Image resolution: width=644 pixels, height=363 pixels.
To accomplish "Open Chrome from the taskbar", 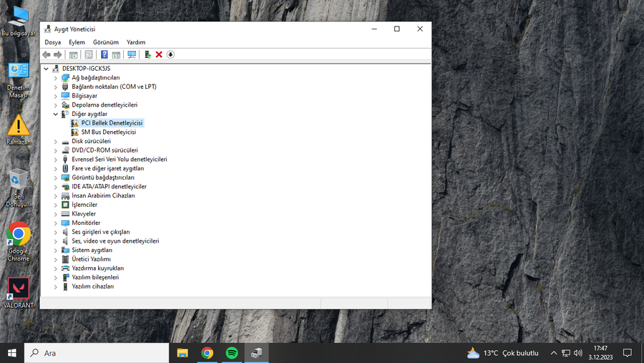I will tap(207, 353).
